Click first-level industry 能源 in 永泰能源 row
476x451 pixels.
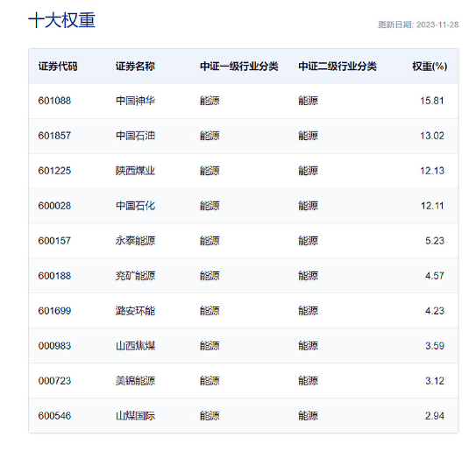coord(210,241)
